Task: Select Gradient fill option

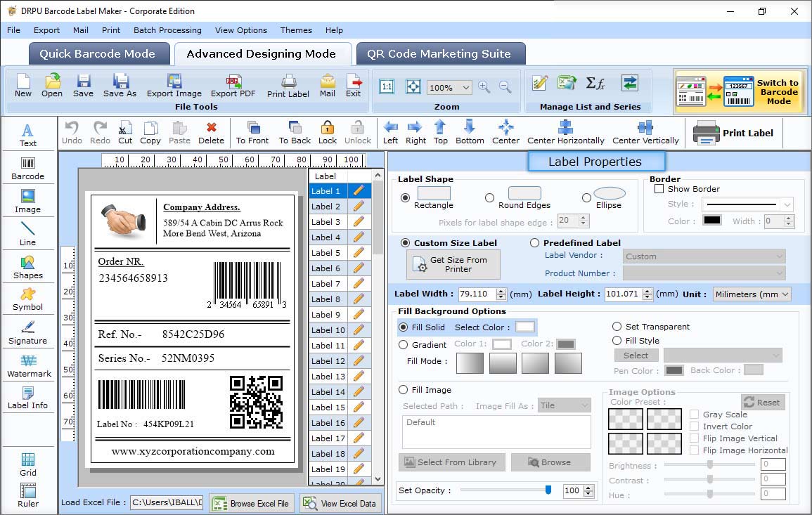Action: click(x=404, y=345)
